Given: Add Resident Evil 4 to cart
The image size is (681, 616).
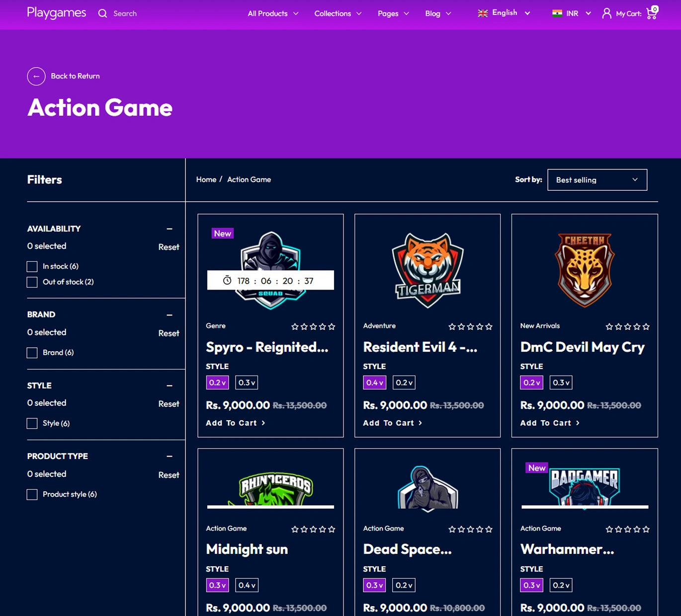Looking at the screenshot, I should 393,423.
